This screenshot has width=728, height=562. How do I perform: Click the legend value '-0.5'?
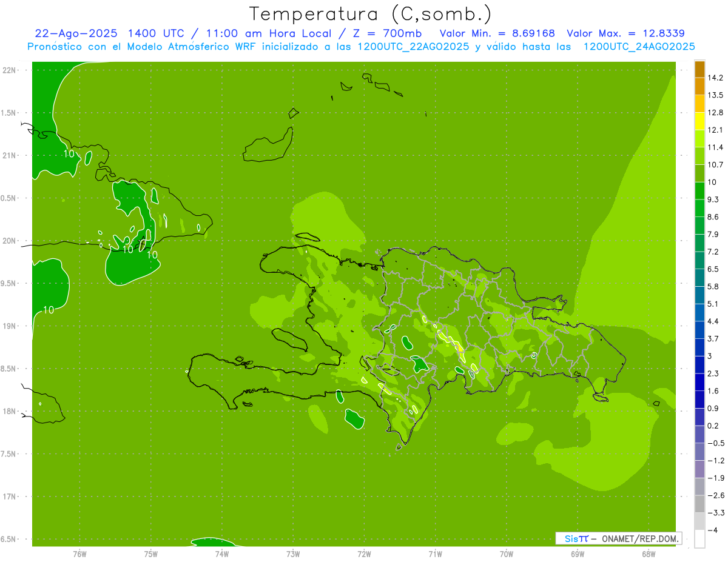point(716,443)
